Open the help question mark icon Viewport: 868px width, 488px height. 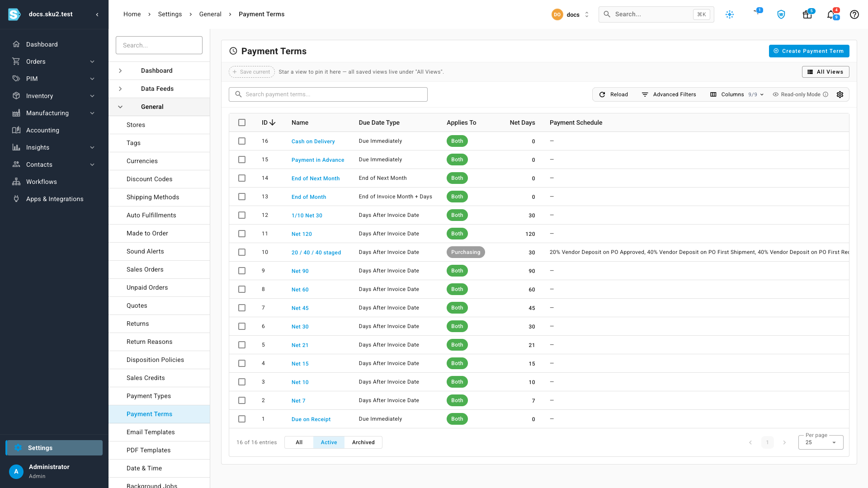pyautogui.click(x=854, y=14)
